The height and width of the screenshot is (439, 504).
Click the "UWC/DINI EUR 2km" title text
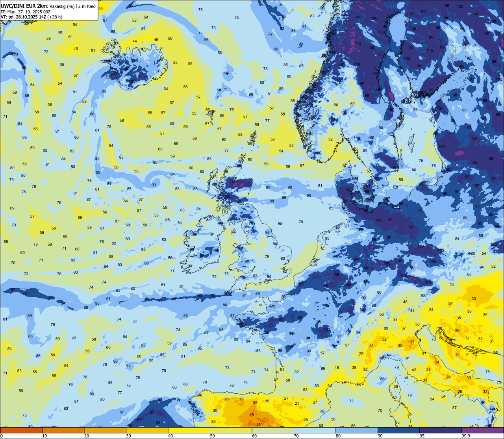tap(24, 6)
